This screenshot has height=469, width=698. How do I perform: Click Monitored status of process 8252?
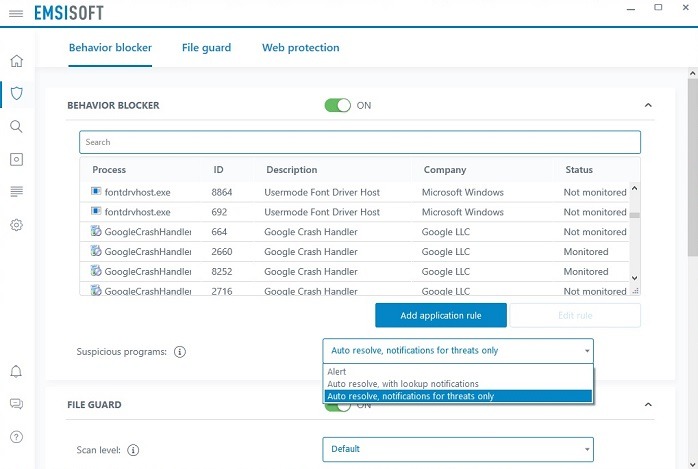(586, 271)
